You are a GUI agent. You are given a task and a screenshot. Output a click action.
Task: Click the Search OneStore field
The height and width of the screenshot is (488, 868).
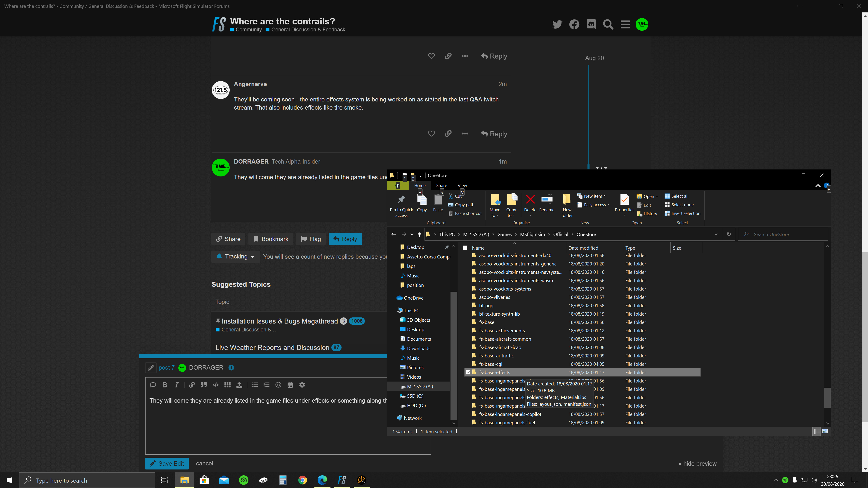coord(783,235)
